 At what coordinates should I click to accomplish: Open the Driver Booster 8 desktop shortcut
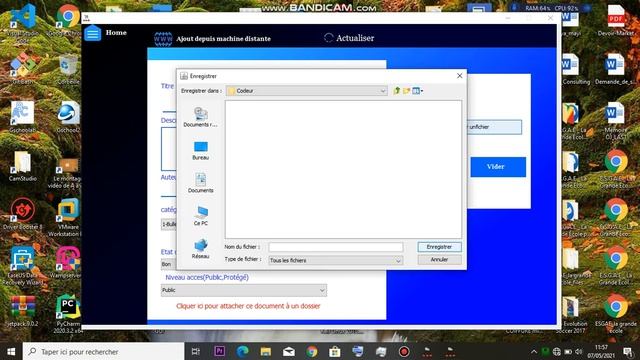22,214
